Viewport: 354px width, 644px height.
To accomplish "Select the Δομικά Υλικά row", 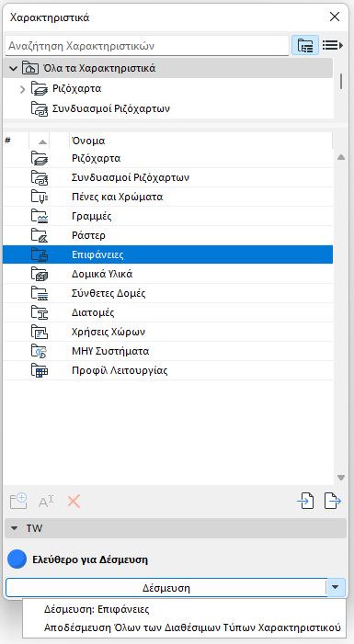I will point(167,274).
